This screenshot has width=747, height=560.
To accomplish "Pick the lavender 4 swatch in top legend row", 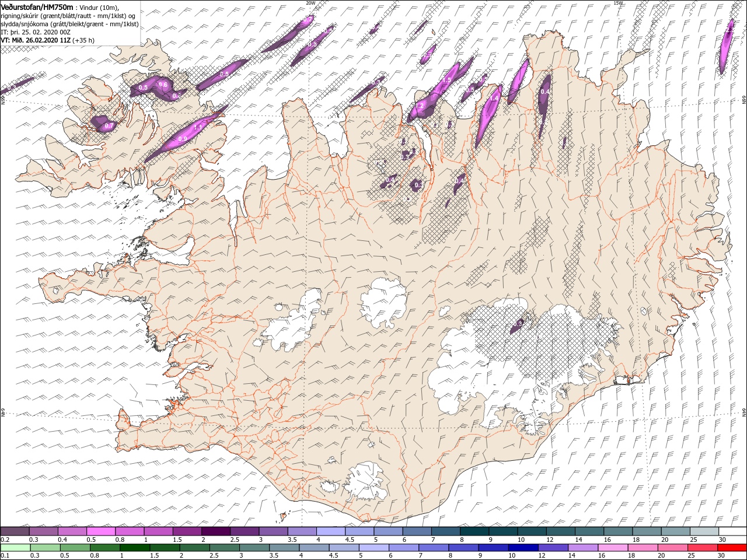I will [330, 531].
